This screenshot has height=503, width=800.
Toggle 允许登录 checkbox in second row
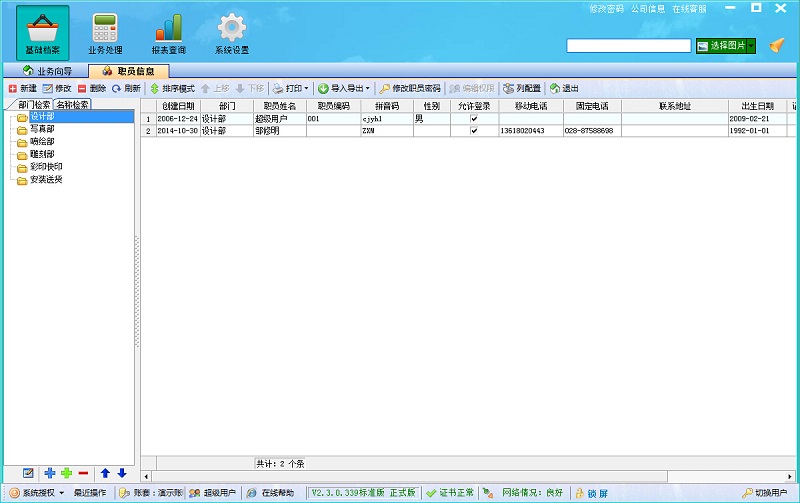(x=474, y=131)
